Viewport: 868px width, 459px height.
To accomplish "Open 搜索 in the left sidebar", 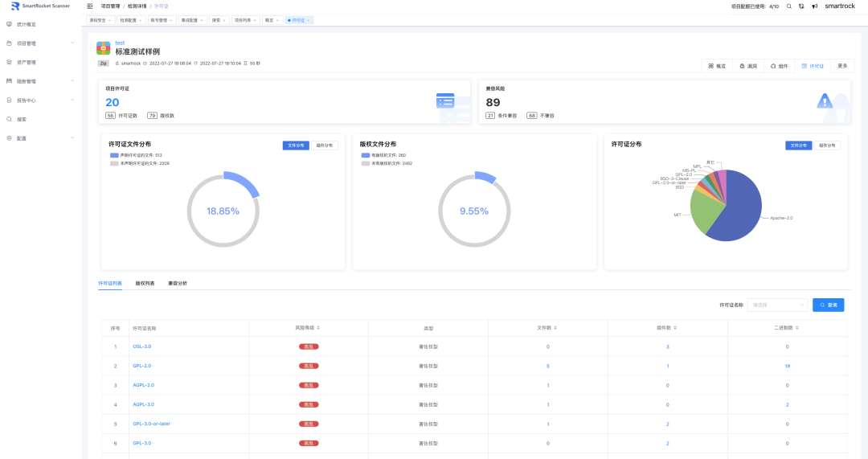I will [22, 119].
